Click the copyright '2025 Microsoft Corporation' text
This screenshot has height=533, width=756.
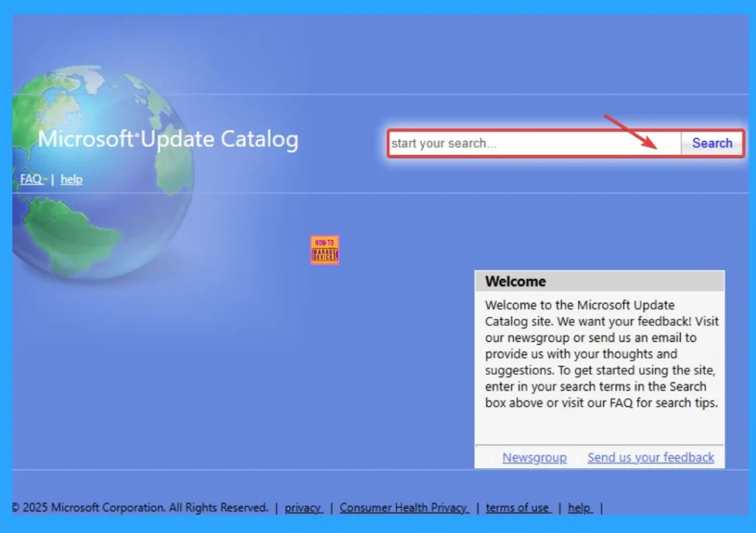(x=140, y=507)
